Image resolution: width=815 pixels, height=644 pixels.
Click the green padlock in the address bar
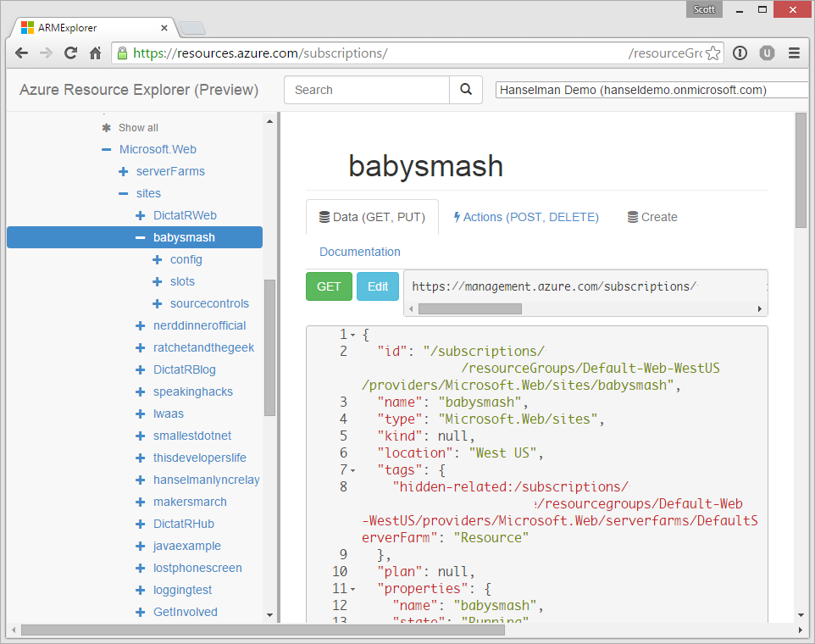tap(122, 53)
